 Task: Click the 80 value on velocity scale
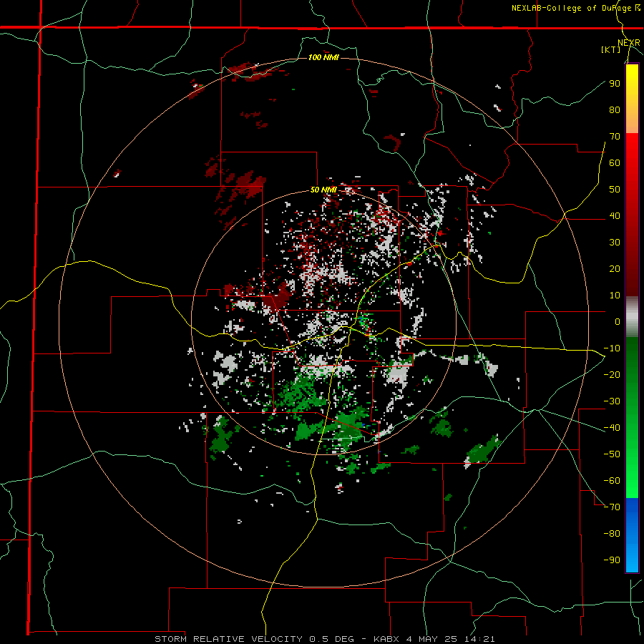[x=615, y=109]
